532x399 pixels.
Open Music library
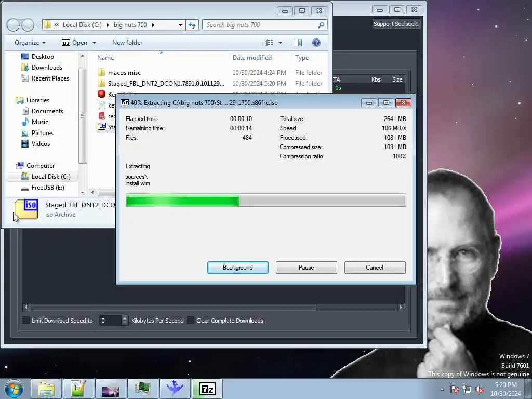[35, 122]
